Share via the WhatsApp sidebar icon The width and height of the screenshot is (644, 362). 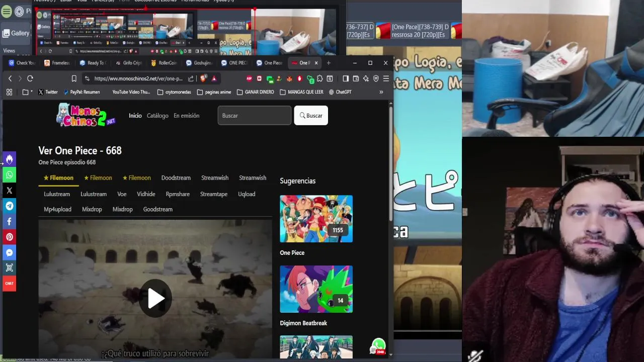(x=9, y=175)
